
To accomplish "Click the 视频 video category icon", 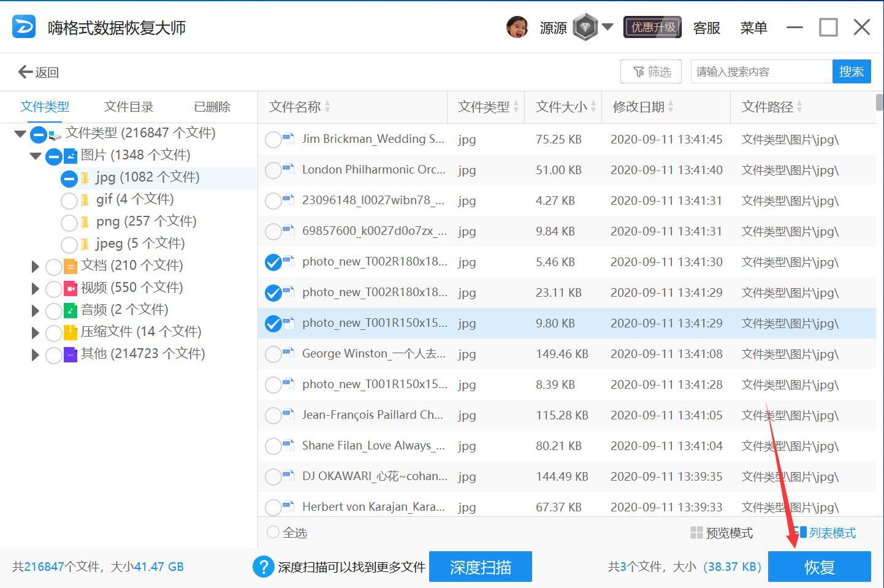I will 70,288.
